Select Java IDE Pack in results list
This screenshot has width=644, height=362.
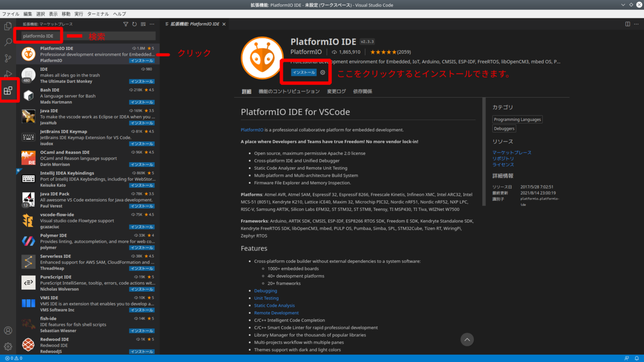[x=87, y=200]
